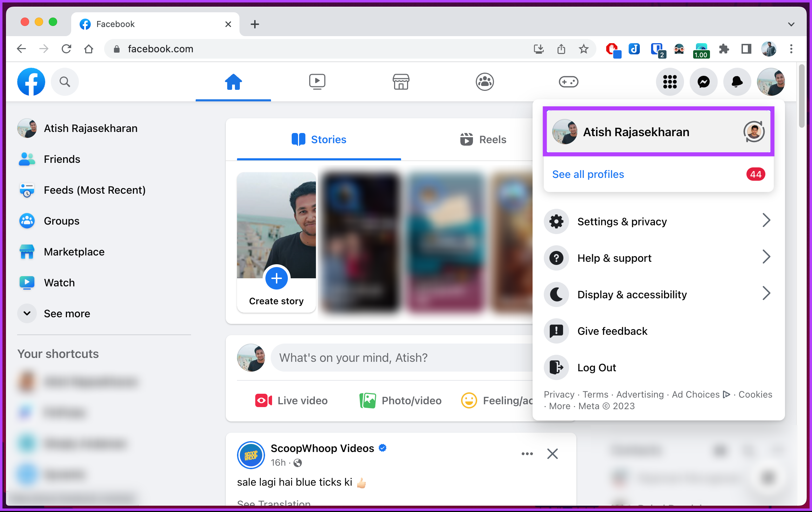Open the Marketplace storefront icon in top navigation
This screenshot has height=512, width=812.
[x=401, y=82]
